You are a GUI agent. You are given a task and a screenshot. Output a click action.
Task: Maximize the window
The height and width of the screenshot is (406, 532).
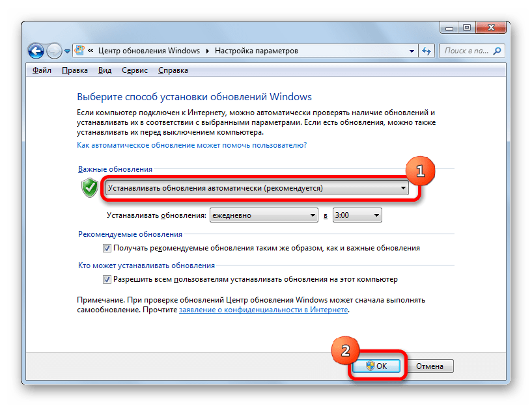click(467, 28)
